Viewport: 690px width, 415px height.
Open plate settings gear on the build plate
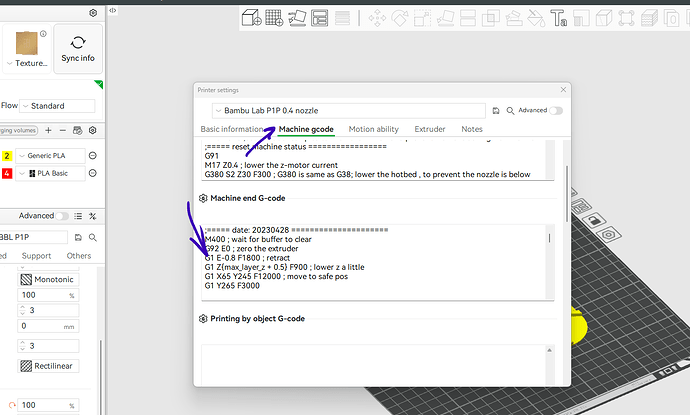(x=609, y=234)
